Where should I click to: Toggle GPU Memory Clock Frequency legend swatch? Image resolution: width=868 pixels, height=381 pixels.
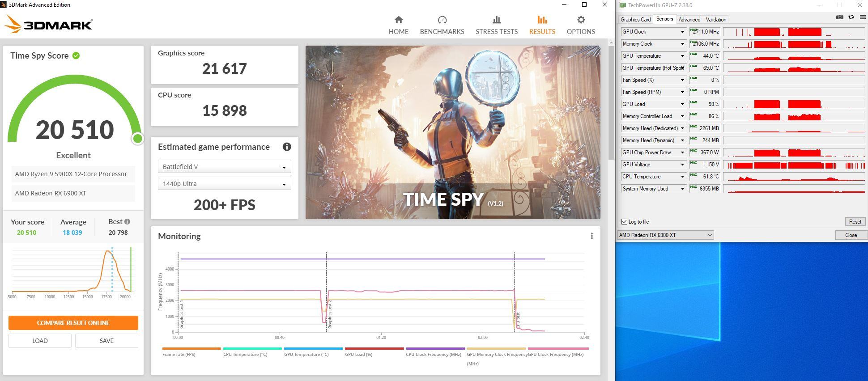pos(496,348)
